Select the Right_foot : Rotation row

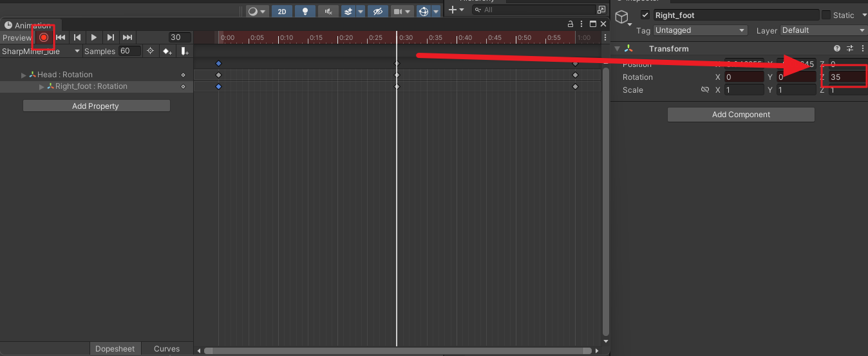pyautogui.click(x=97, y=86)
